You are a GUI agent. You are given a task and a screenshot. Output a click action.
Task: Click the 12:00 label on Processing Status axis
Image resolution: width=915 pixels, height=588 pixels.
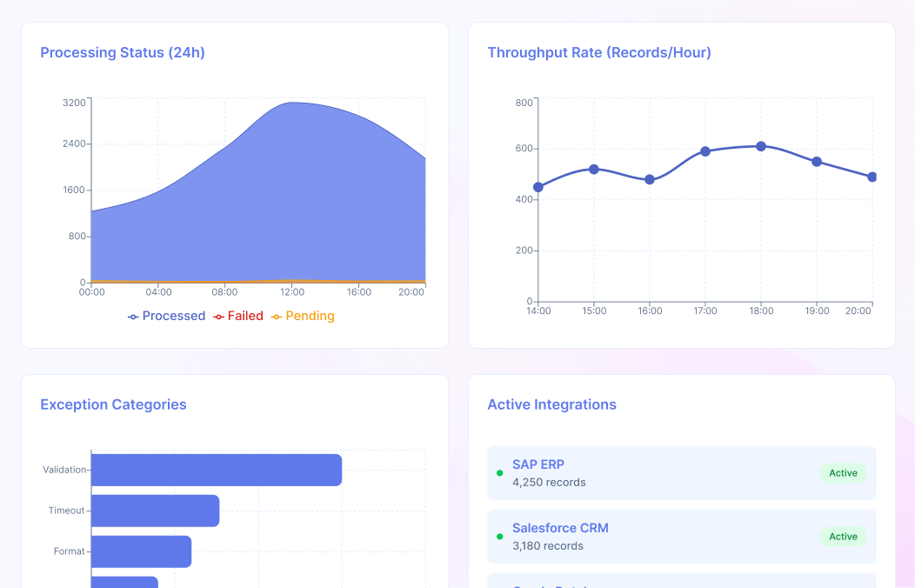point(291,292)
